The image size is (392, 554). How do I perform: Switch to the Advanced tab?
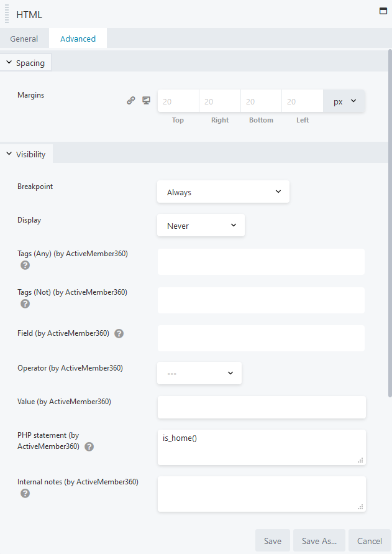78,38
